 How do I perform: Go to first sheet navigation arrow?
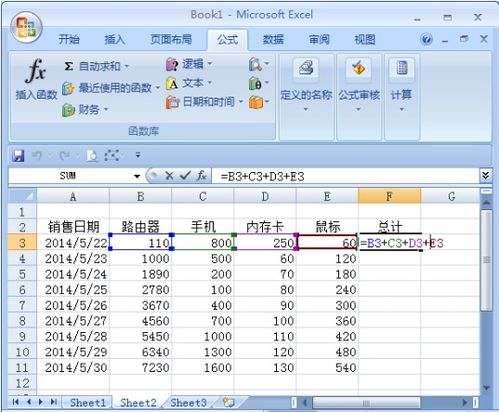click(15, 402)
